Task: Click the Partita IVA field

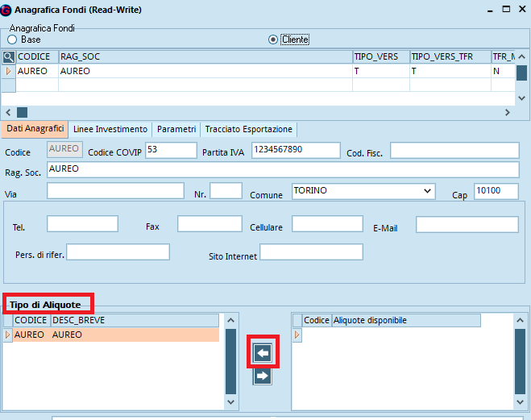Action: point(296,150)
